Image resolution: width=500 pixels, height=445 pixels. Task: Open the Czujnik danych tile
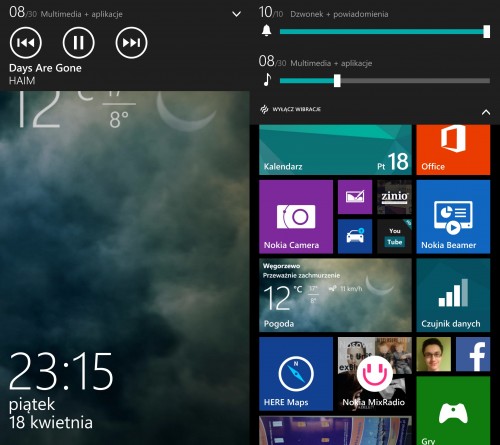(x=453, y=295)
